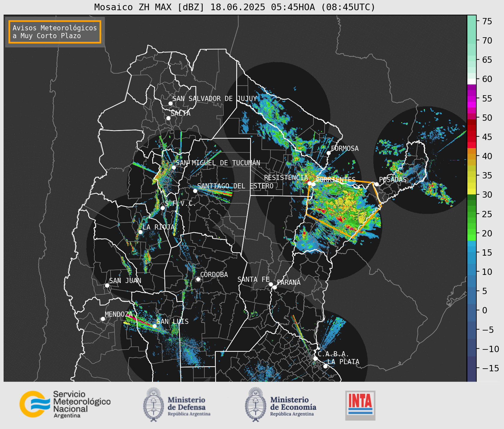Click the San Miguel de Tucumán marker dot
Image resolution: width=504 pixels, height=429 pixels.
point(173,167)
